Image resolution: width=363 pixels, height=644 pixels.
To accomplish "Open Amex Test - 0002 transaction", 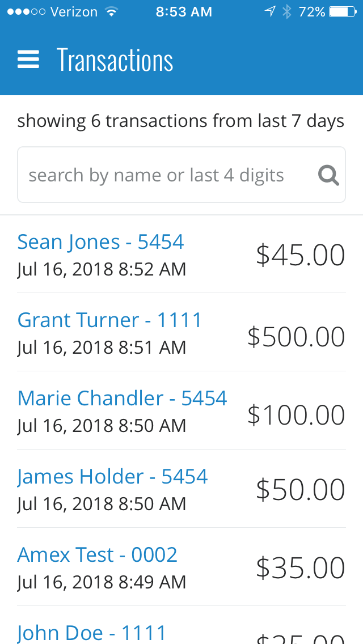I will pos(97,555).
